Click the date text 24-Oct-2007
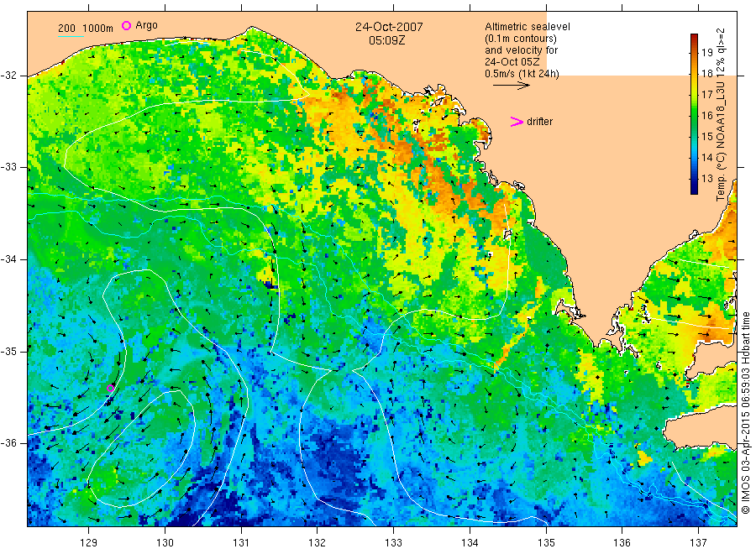 point(389,27)
